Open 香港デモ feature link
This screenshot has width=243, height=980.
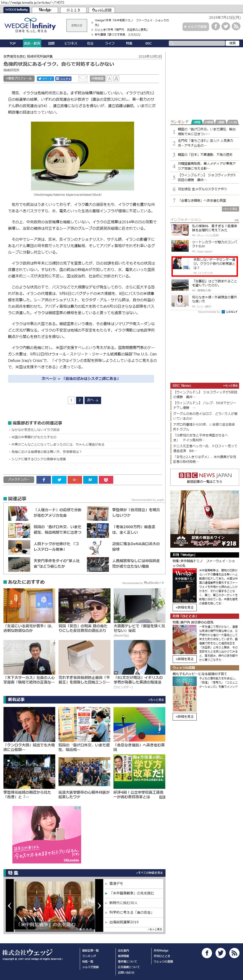[116, 883]
